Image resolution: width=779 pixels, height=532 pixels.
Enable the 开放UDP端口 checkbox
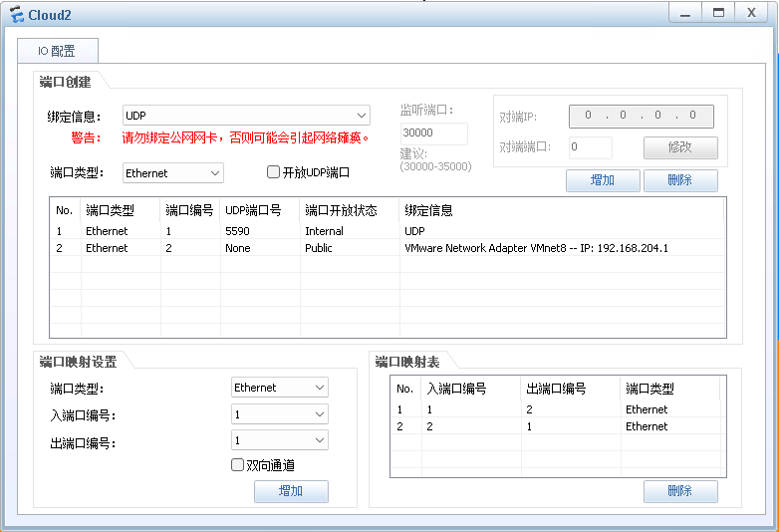coord(274,172)
